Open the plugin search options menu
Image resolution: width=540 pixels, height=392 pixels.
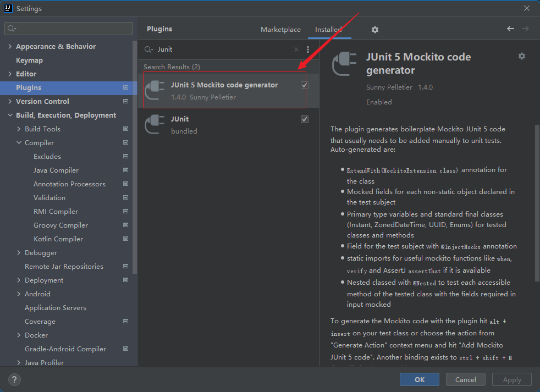308,49
